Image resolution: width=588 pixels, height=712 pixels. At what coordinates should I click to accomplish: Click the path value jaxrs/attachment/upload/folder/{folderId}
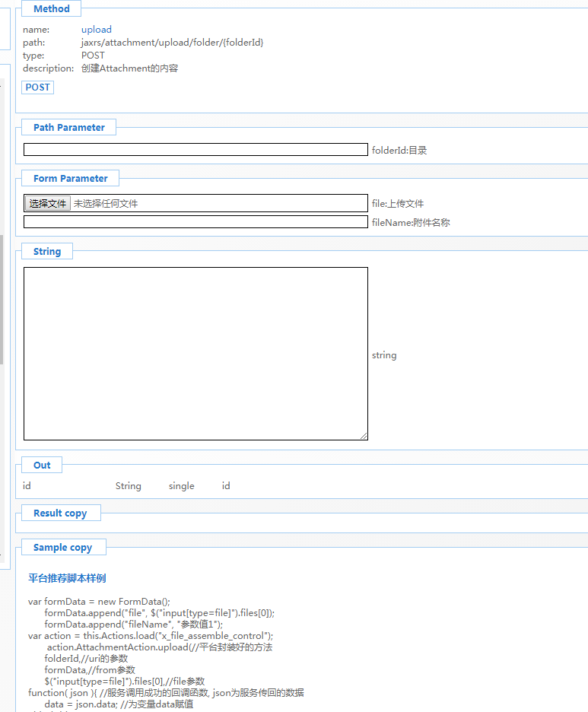(172, 43)
